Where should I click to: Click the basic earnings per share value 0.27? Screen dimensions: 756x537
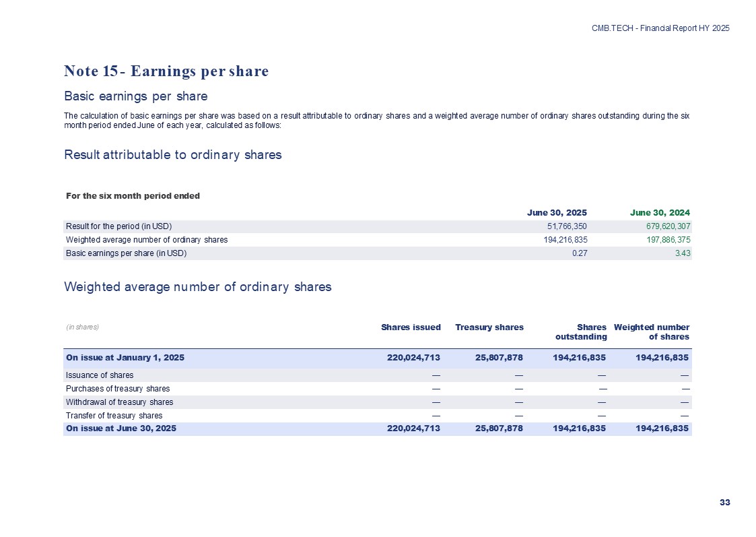(x=579, y=253)
